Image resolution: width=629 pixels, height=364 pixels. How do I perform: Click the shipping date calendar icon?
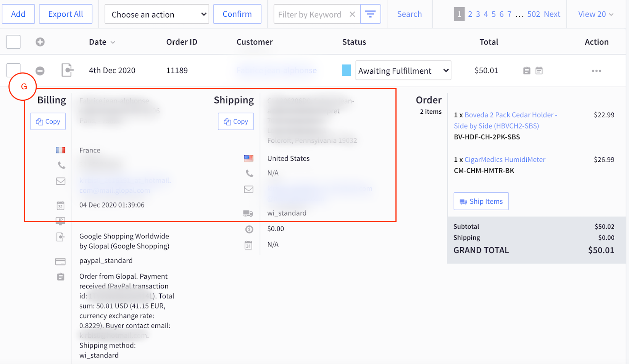pyautogui.click(x=248, y=245)
